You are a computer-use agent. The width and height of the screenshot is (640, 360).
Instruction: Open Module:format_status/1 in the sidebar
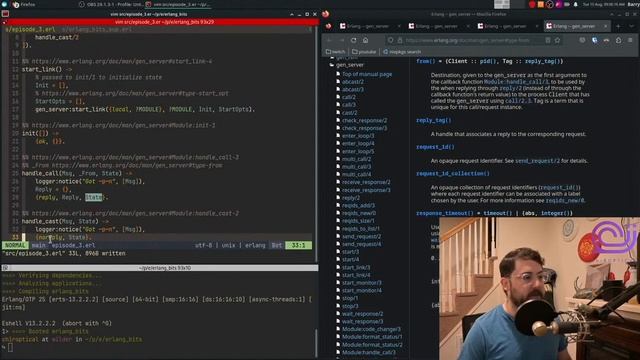click(372, 337)
